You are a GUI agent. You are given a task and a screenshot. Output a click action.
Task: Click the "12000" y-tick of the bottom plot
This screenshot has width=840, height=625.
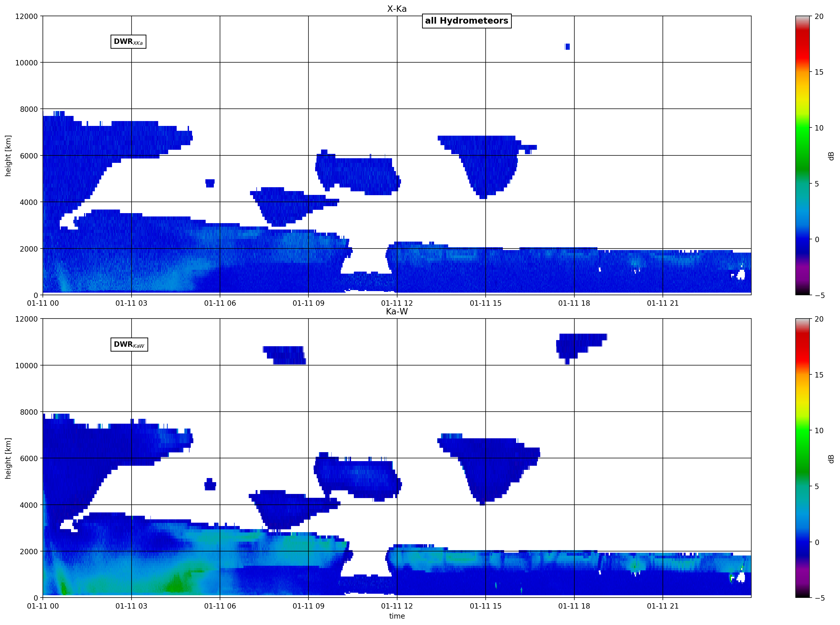(26, 319)
